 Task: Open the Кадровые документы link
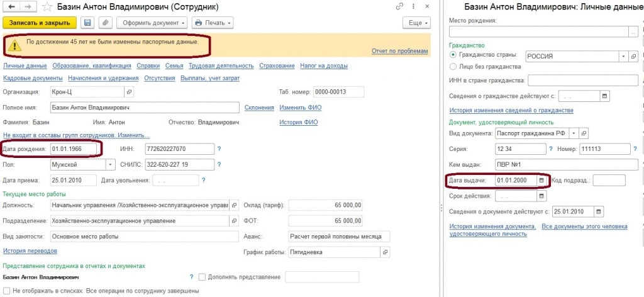33,78
